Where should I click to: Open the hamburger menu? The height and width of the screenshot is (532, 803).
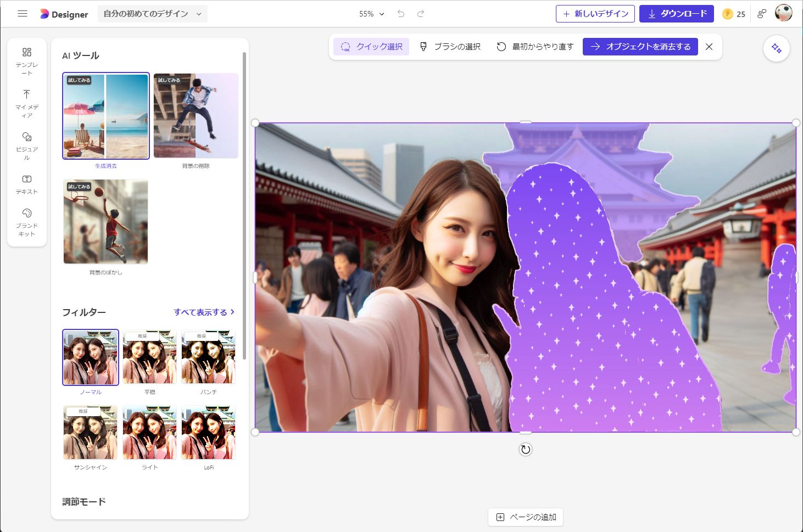(22, 13)
